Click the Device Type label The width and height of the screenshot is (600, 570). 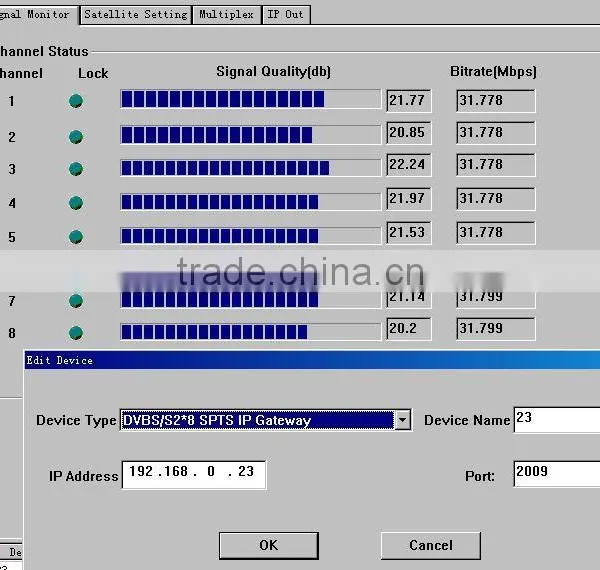coord(76,420)
